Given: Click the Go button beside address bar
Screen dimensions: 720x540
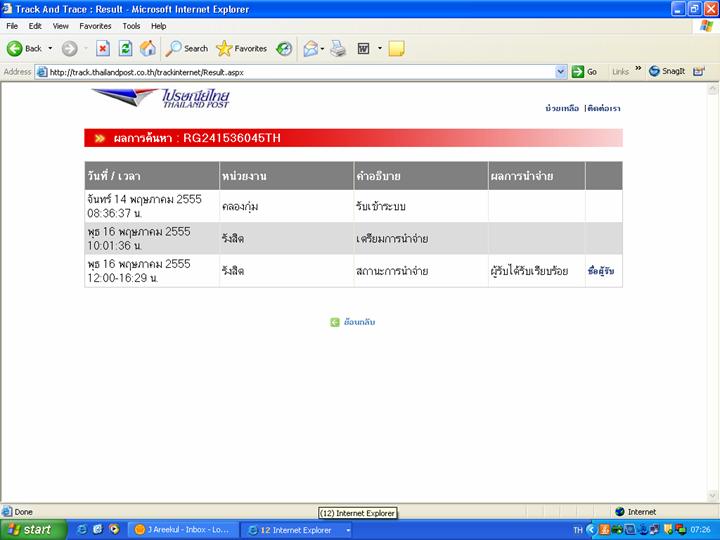Looking at the screenshot, I should 584,72.
